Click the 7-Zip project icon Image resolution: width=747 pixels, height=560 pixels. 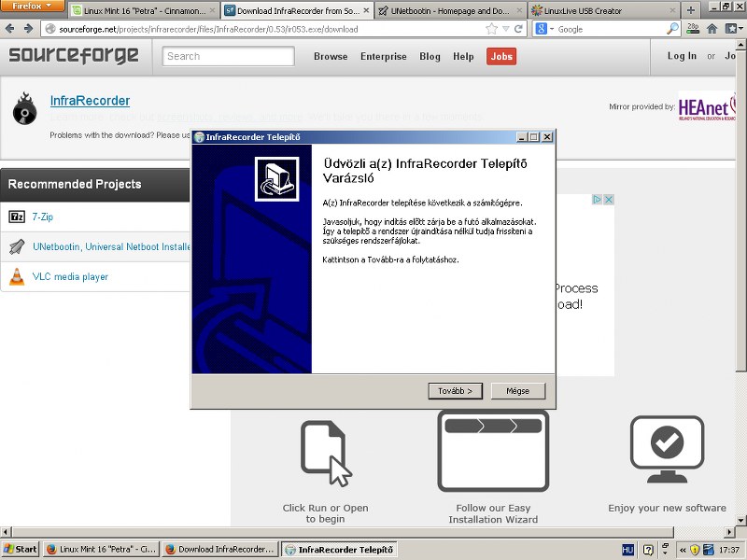17,217
